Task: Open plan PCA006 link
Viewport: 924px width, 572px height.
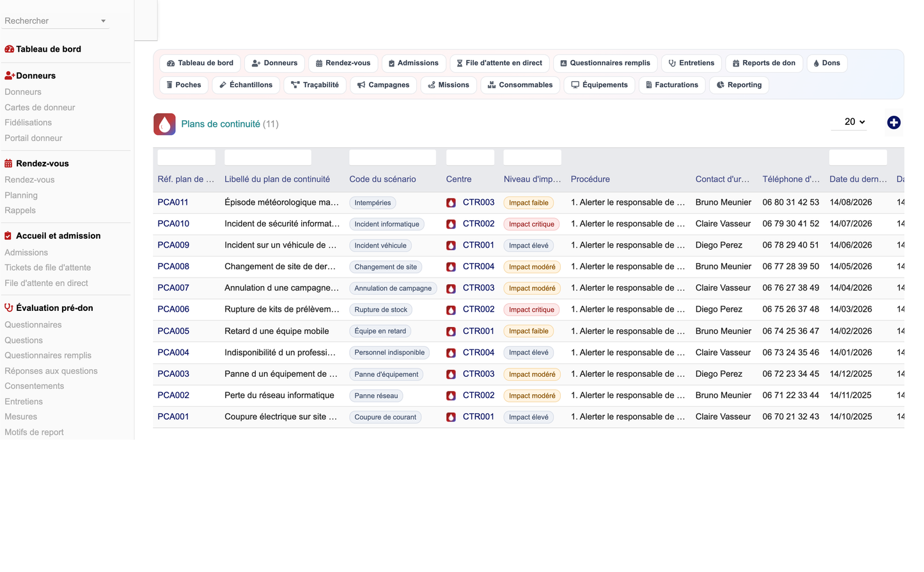Action: (173, 309)
